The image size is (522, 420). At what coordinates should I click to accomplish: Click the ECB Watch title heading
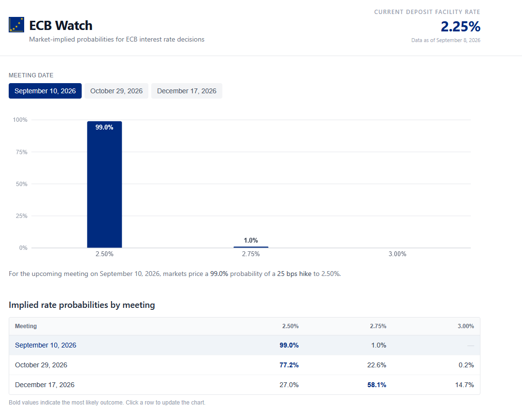(x=60, y=25)
